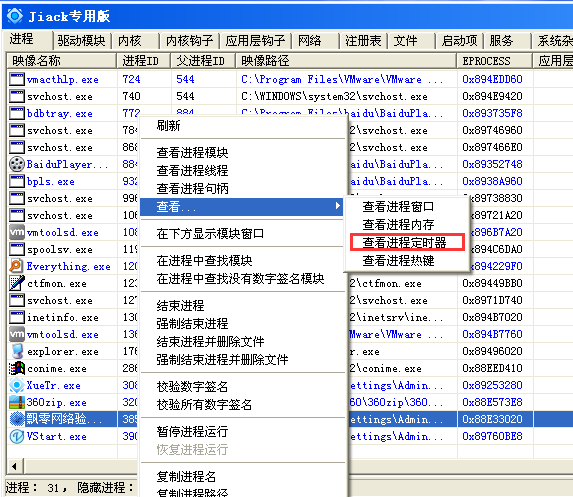Click the Jiack专用版 title bar app icon
The width and height of the screenshot is (573, 497).
click(15, 16)
